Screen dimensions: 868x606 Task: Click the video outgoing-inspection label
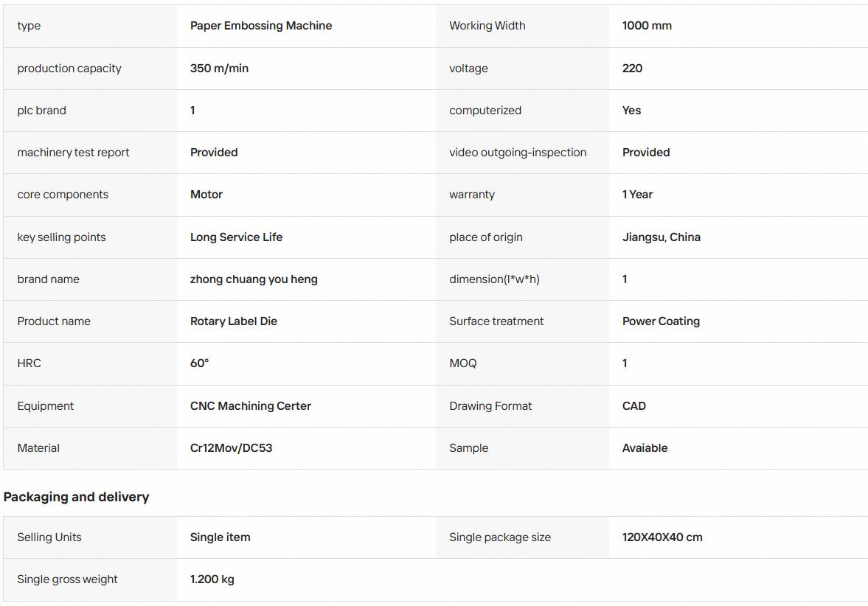(x=518, y=152)
